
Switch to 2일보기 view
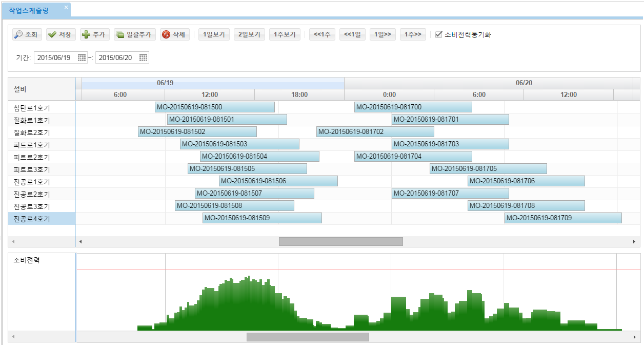[250, 34]
